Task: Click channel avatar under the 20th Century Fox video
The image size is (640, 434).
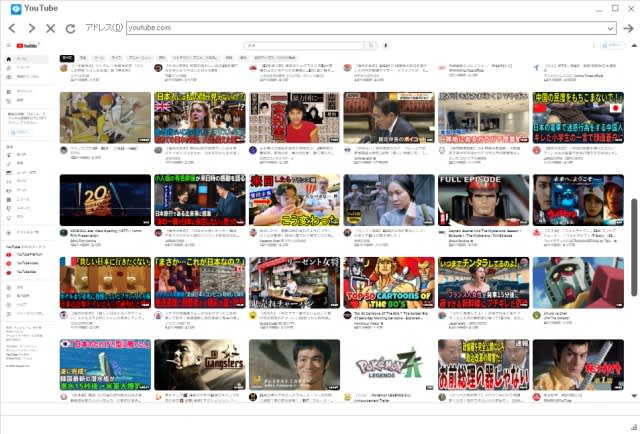Action: click(64, 233)
